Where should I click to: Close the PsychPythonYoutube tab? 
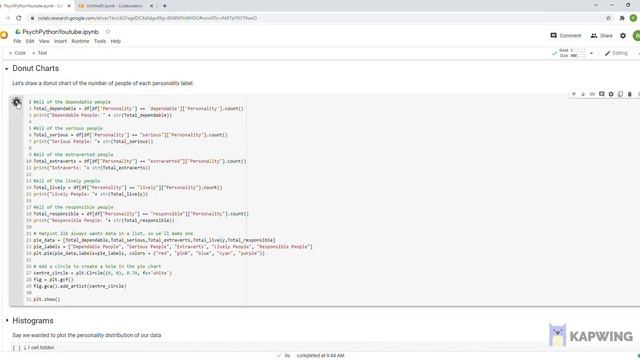click(x=69, y=6)
